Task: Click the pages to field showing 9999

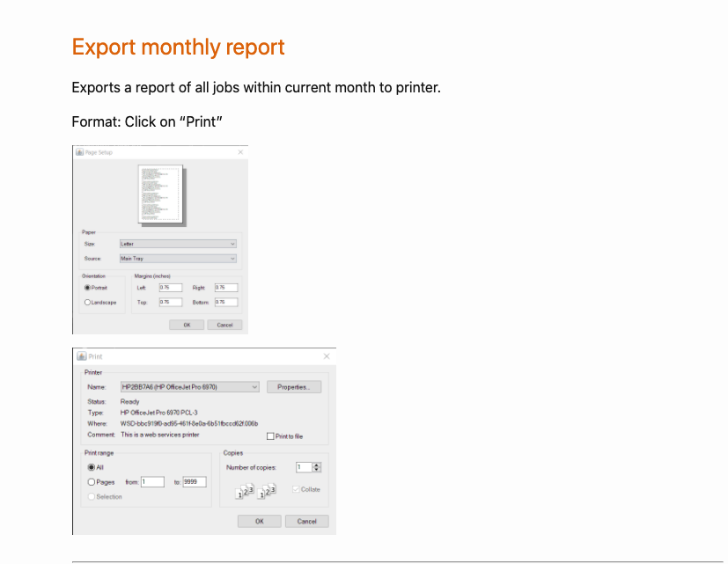Action: (x=195, y=482)
